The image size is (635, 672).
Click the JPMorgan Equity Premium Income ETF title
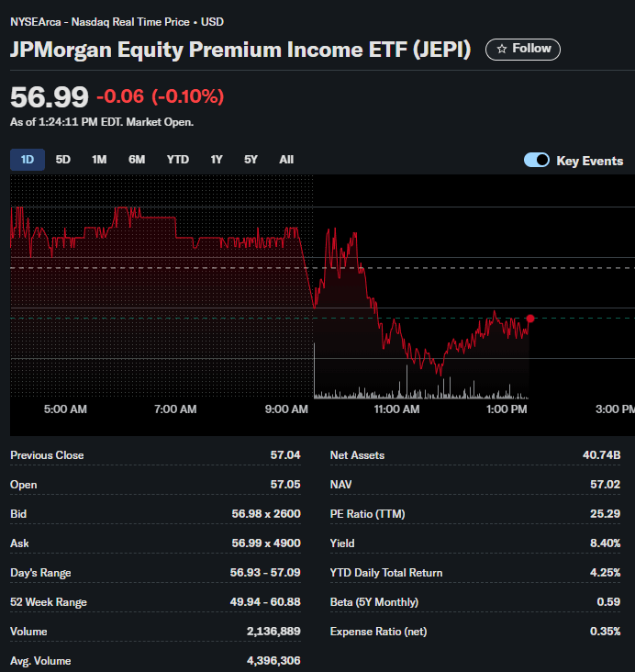click(x=240, y=50)
